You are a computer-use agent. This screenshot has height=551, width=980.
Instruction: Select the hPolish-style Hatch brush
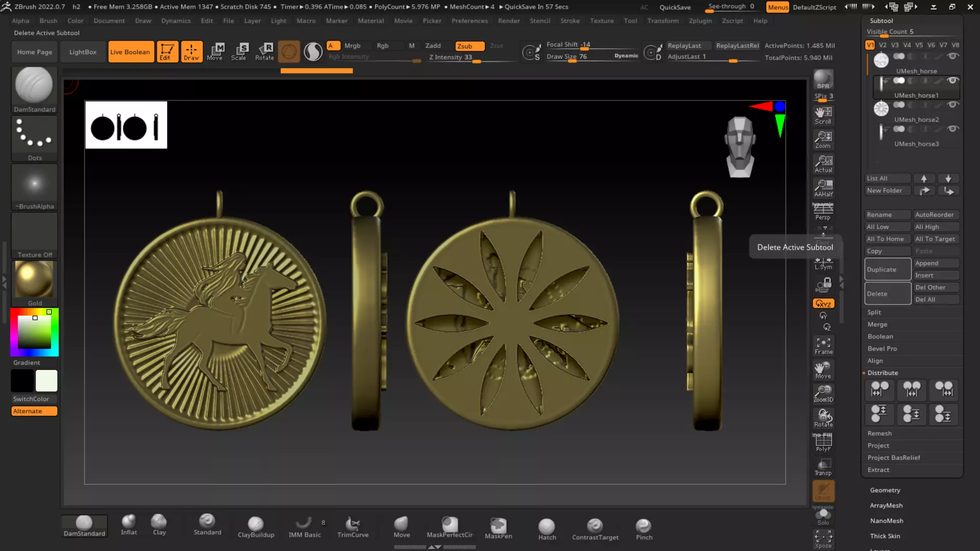tap(547, 529)
